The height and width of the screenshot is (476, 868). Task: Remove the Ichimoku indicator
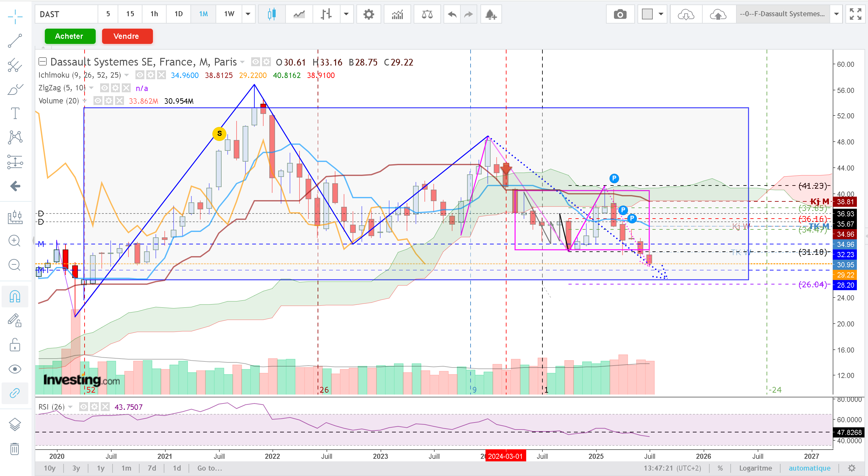(x=162, y=75)
